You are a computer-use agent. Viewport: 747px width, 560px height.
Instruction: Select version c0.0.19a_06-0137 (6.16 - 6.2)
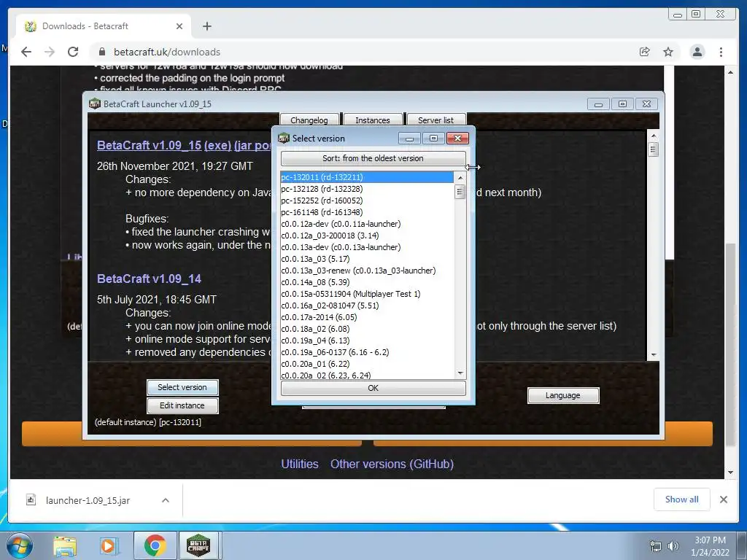point(367,352)
